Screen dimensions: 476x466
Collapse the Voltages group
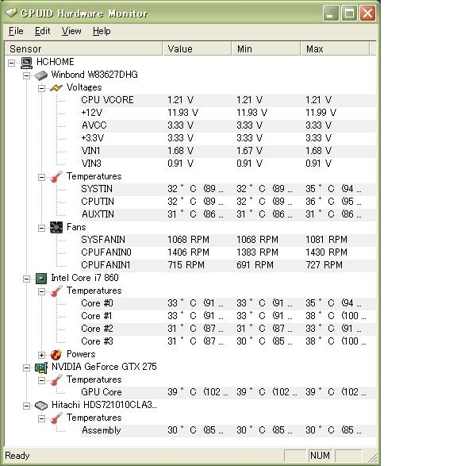[x=41, y=88]
